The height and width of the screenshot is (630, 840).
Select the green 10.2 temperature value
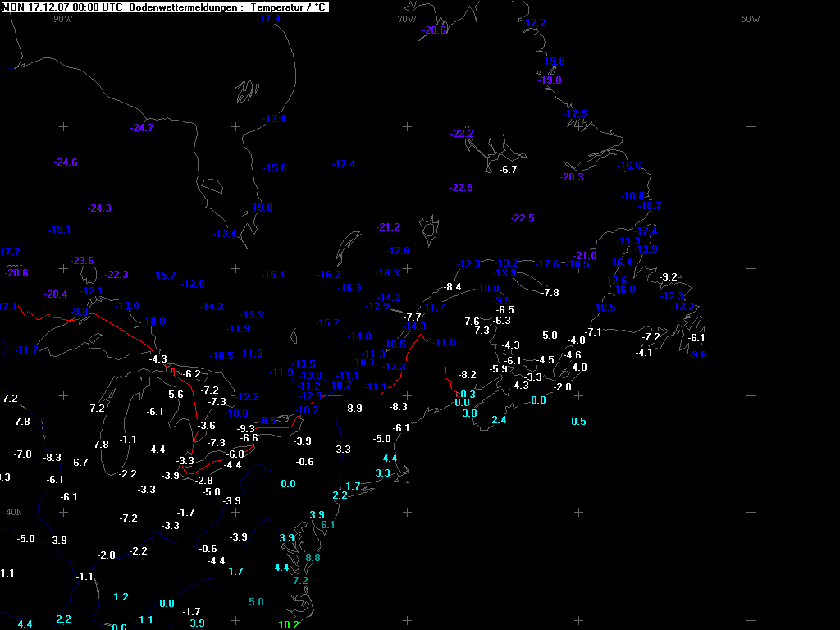tap(288, 624)
